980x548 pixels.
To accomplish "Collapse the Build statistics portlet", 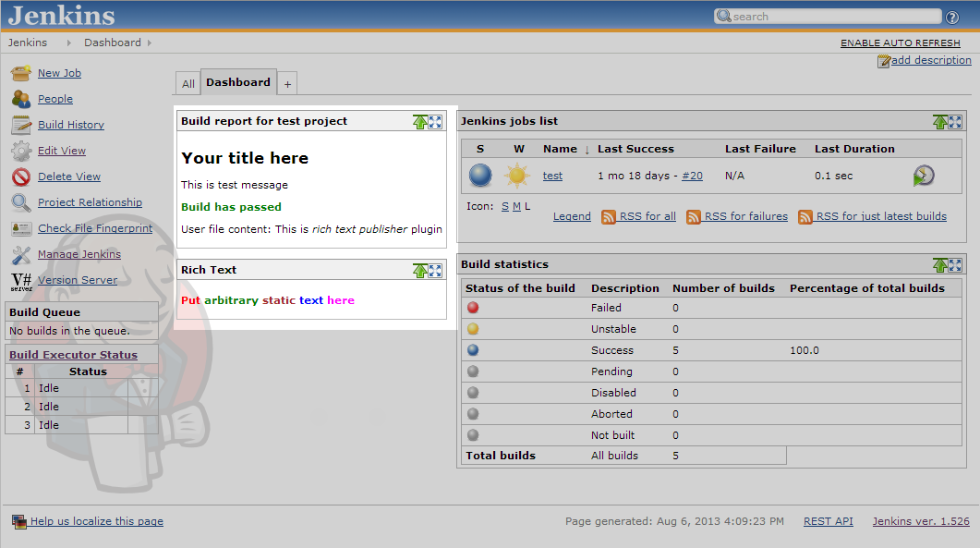I will tap(939, 264).
